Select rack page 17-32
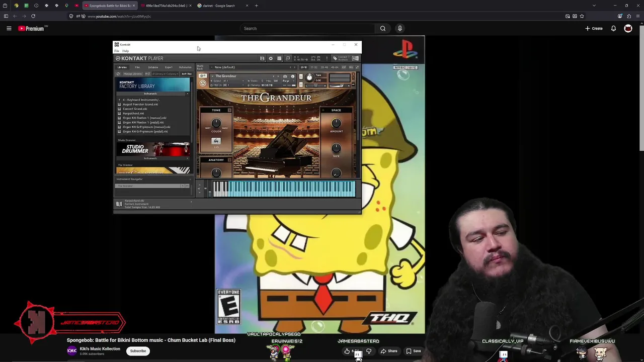This screenshot has height=362, width=644. pyautogui.click(x=314, y=67)
